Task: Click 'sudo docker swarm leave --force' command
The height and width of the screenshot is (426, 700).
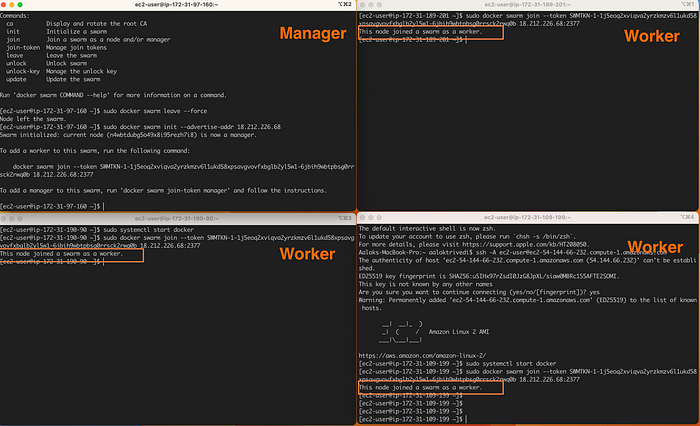Action: pos(155,111)
